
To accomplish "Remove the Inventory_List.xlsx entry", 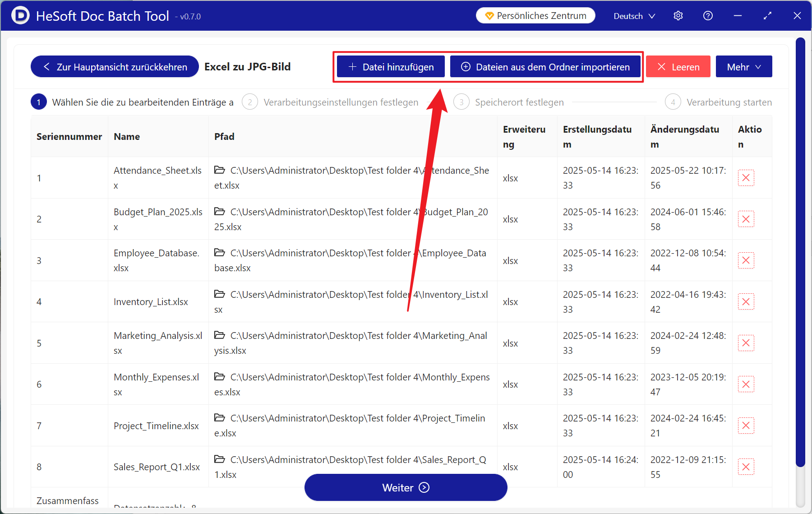I will pos(746,302).
